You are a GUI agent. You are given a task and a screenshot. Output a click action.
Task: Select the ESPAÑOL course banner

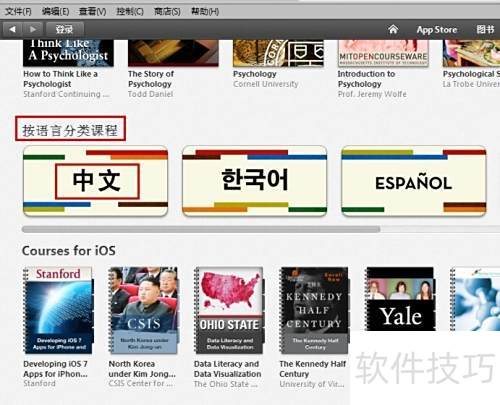pyautogui.click(x=414, y=181)
